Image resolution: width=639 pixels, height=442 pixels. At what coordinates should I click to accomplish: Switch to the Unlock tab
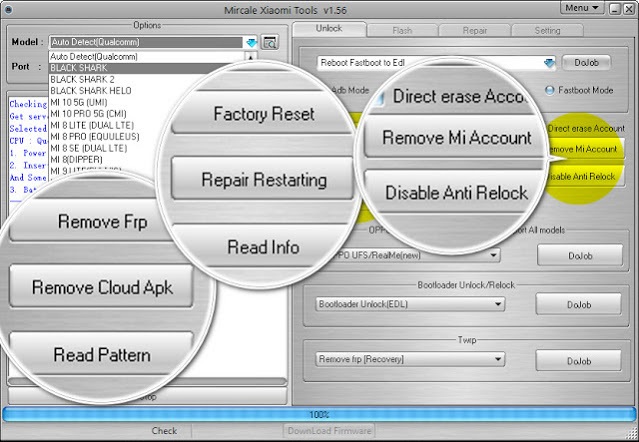click(x=329, y=29)
